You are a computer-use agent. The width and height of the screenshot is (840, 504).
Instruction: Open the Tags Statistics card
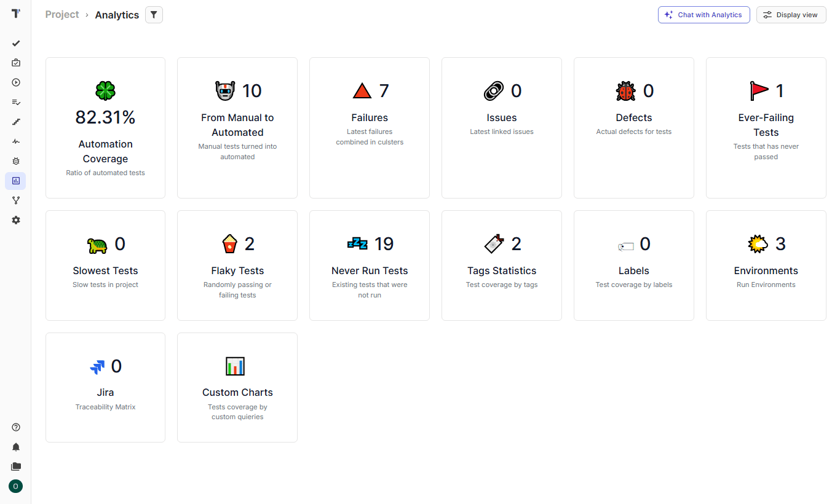click(x=502, y=266)
